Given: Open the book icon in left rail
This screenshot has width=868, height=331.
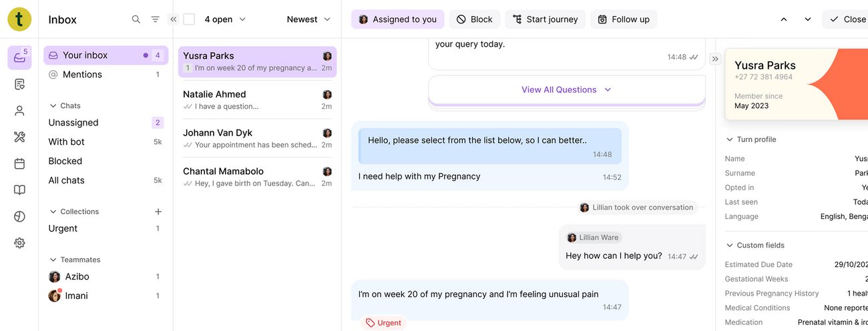Looking at the screenshot, I should click(19, 190).
